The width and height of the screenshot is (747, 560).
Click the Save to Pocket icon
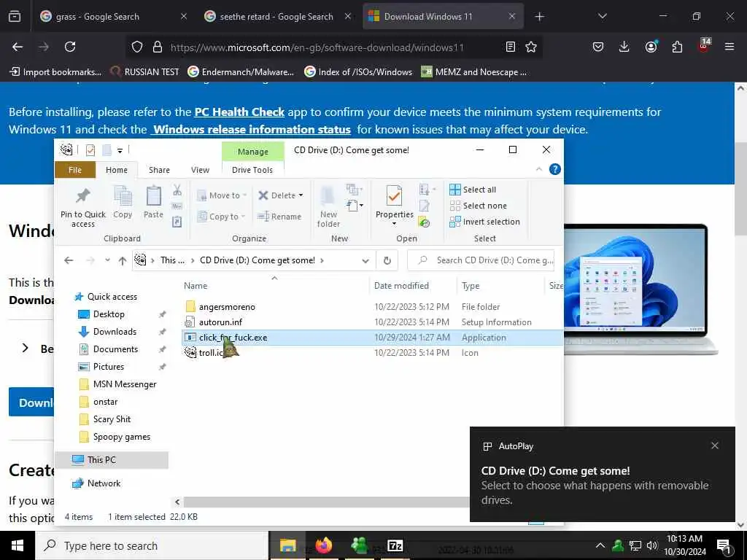tap(598, 47)
